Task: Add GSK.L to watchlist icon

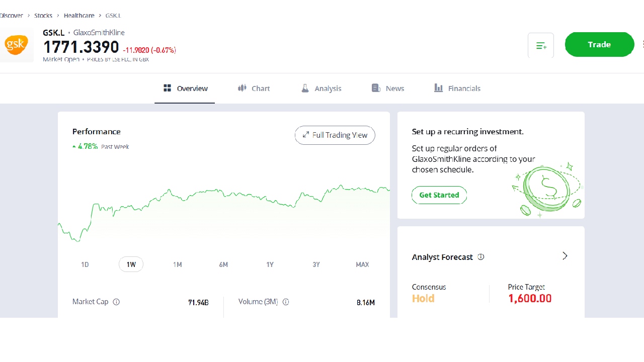Action: coord(541,46)
